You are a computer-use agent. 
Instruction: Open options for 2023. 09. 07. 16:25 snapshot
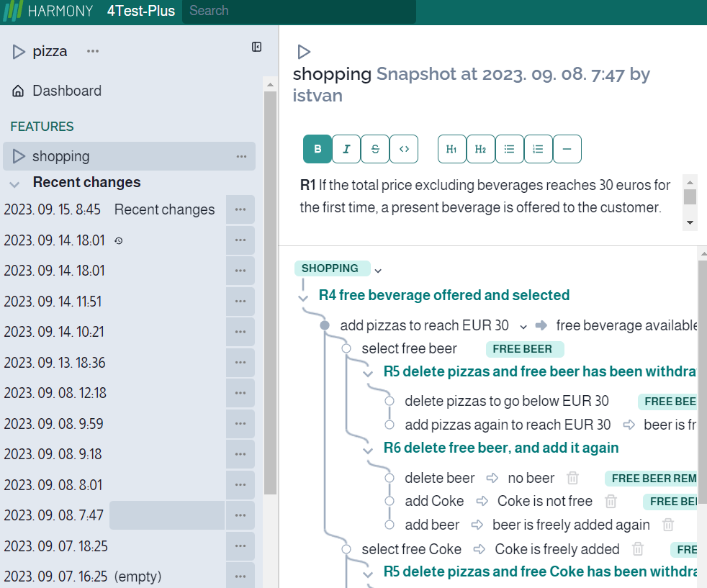(x=240, y=575)
